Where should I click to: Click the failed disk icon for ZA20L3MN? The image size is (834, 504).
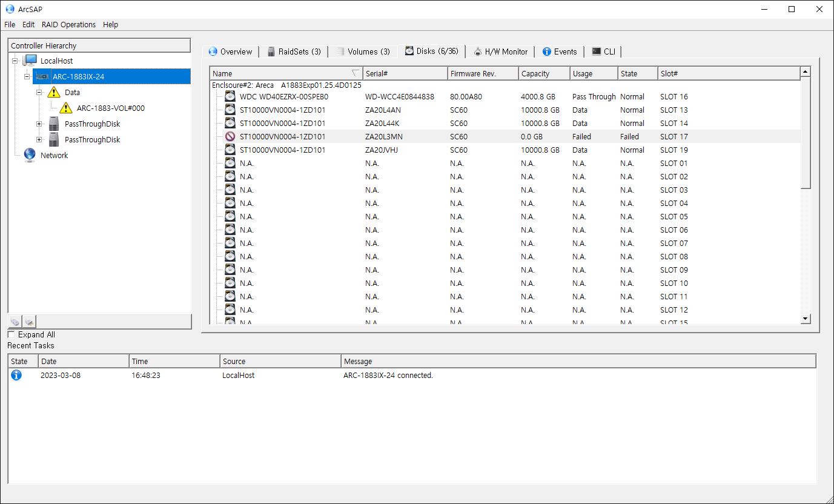(x=230, y=136)
